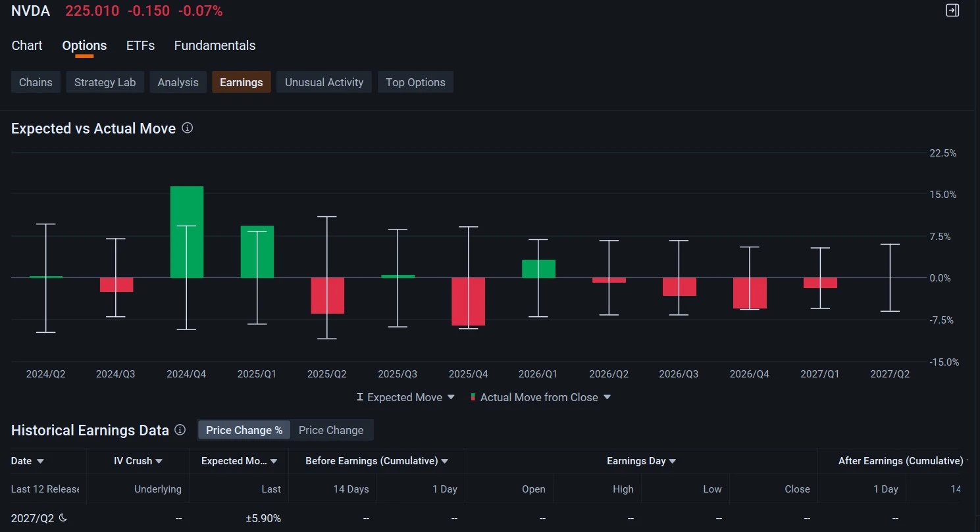
Task: Open Strategy Lab section
Action: click(x=105, y=82)
